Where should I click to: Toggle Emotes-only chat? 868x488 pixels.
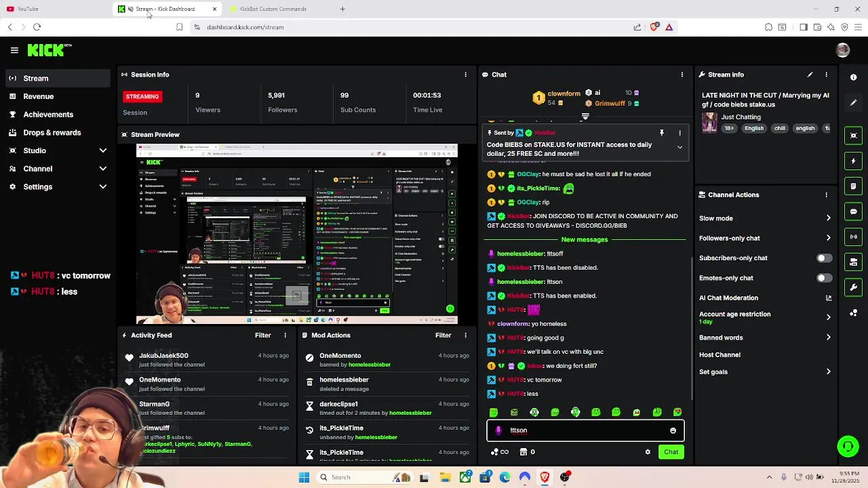[x=824, y=278]
